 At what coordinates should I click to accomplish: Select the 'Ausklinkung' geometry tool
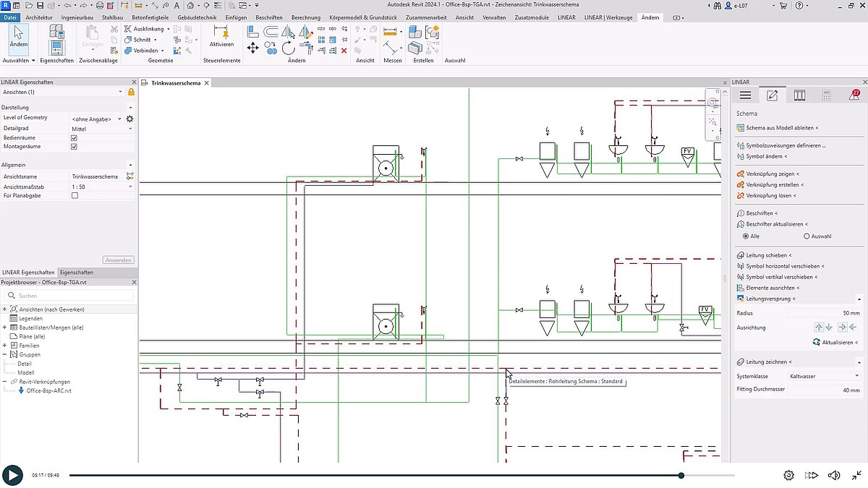pos(142,28)
